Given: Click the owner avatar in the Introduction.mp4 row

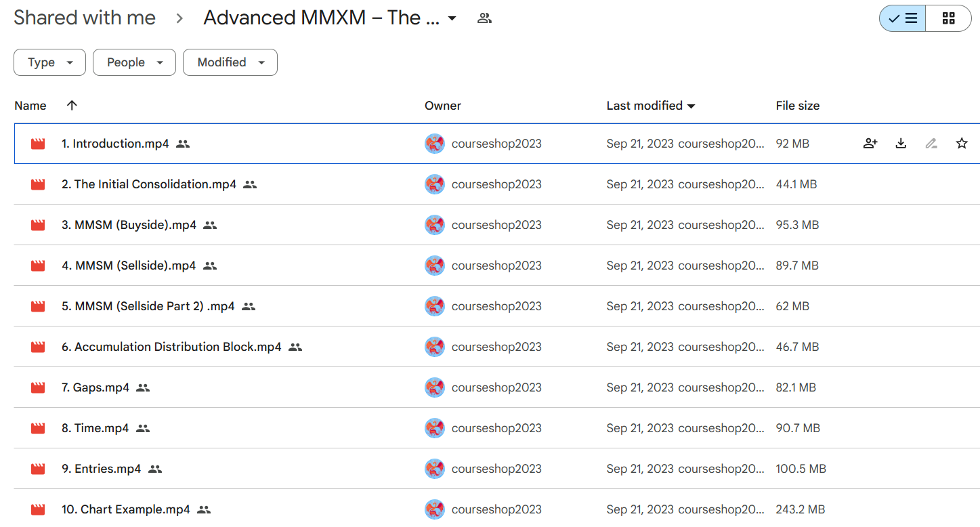Looking at the screenshot, I should [x=435, y=144].
